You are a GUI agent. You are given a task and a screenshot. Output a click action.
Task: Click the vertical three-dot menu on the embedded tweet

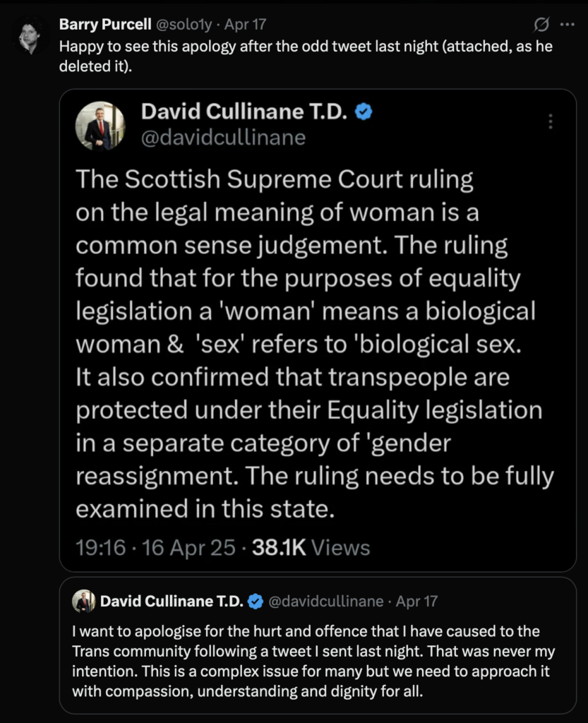click(x=550, y=121)
